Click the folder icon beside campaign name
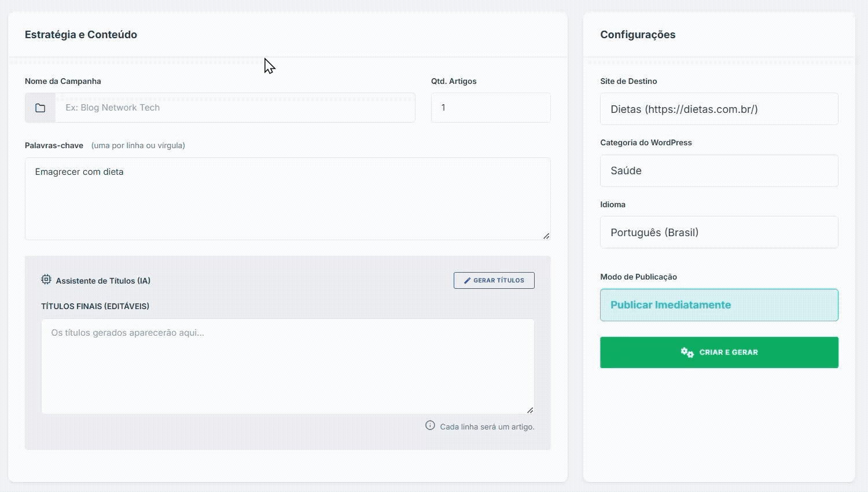The width and height of the screenshot is (868, 492). coord(40,108)
